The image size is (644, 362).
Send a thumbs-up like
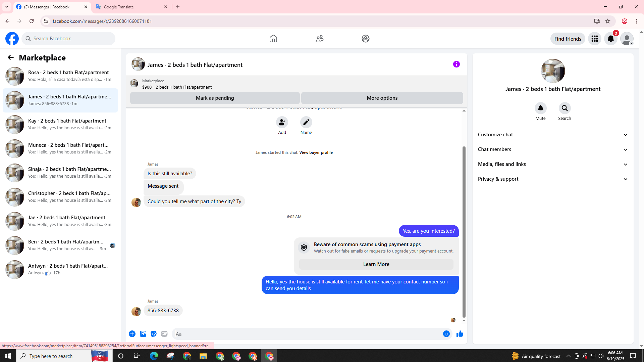[x=460, y=334]
